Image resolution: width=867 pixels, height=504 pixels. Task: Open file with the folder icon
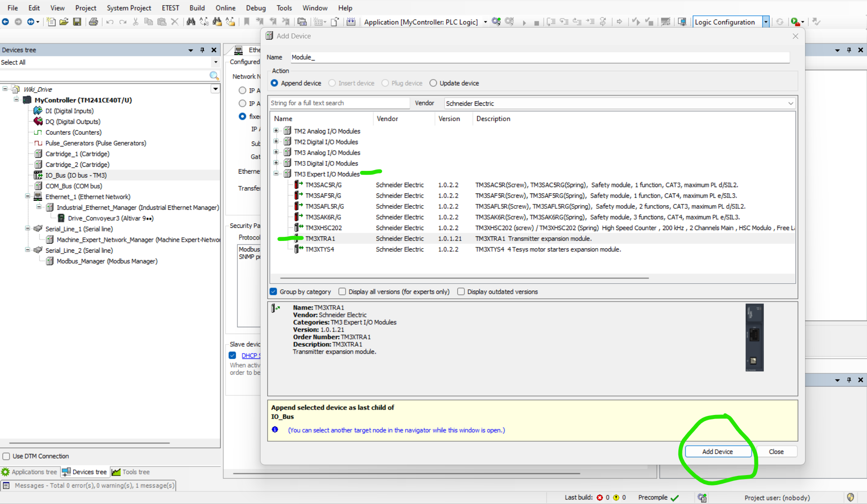pyautogui.click(x=64, y=22)
